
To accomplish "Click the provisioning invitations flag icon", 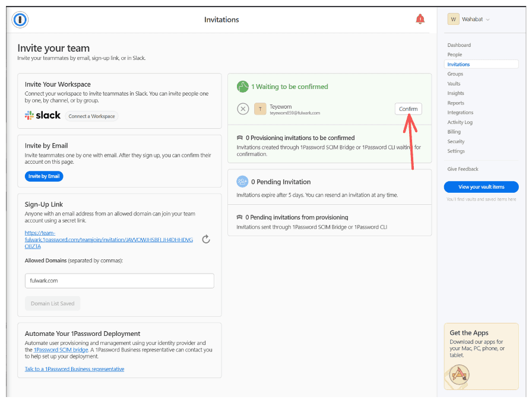I will click(239, 137).
